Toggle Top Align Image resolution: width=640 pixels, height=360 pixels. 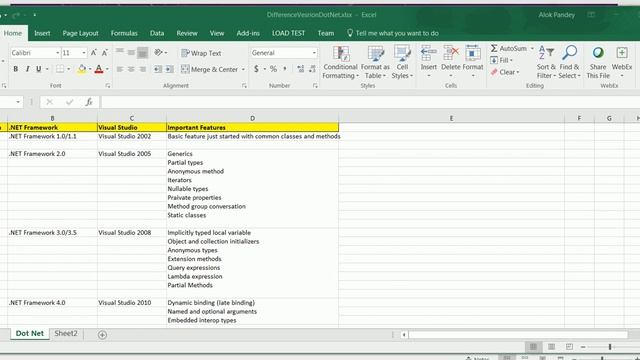[120, 51]
